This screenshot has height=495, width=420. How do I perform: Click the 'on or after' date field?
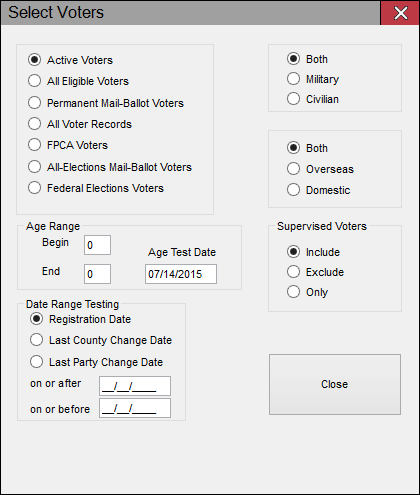[x=135, y=386]
